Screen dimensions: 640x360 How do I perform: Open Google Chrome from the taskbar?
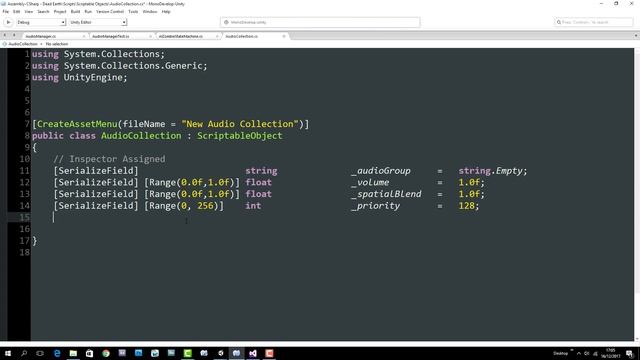(106, 353)
